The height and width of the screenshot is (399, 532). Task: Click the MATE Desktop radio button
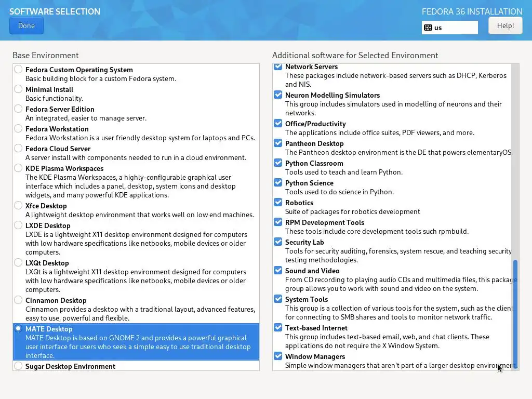point(18,328)
